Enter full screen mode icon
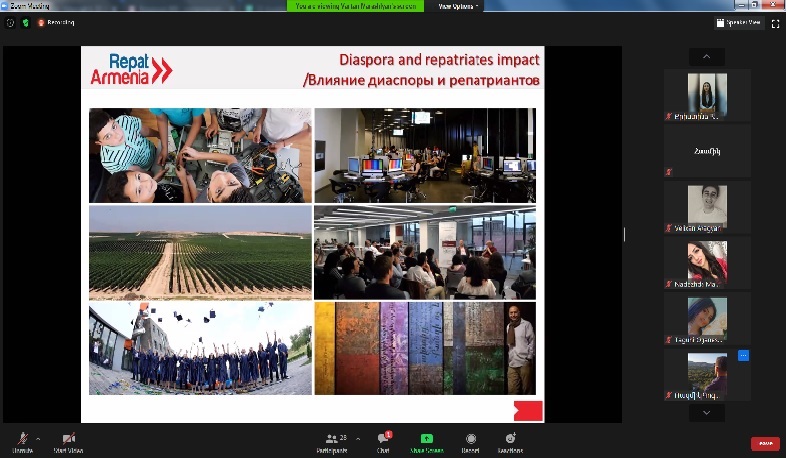 (774, 22)
